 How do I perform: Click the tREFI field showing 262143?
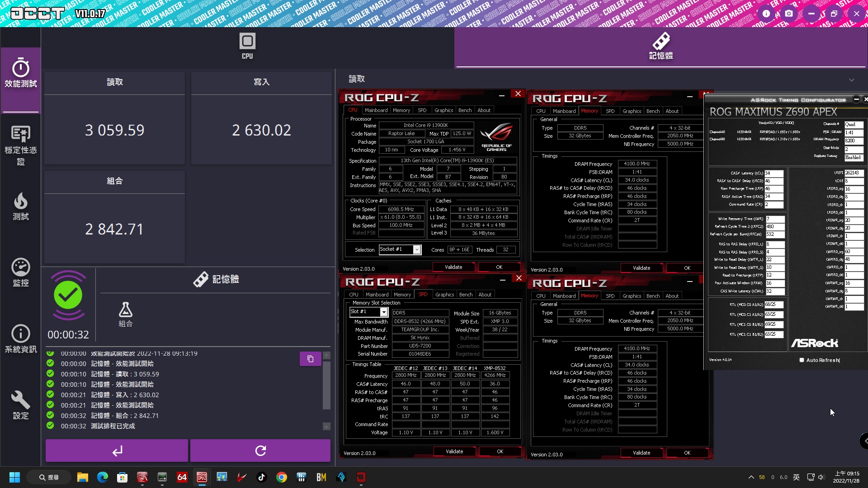point(854,173)
